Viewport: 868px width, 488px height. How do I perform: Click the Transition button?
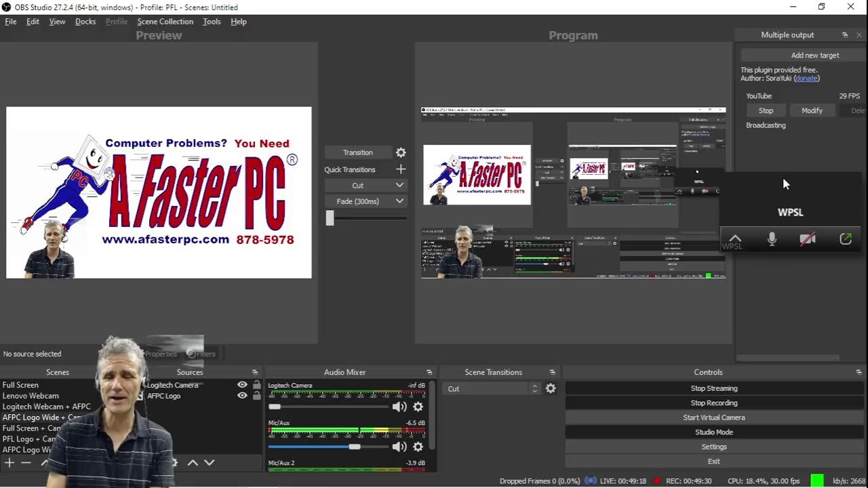click(358, 152)
